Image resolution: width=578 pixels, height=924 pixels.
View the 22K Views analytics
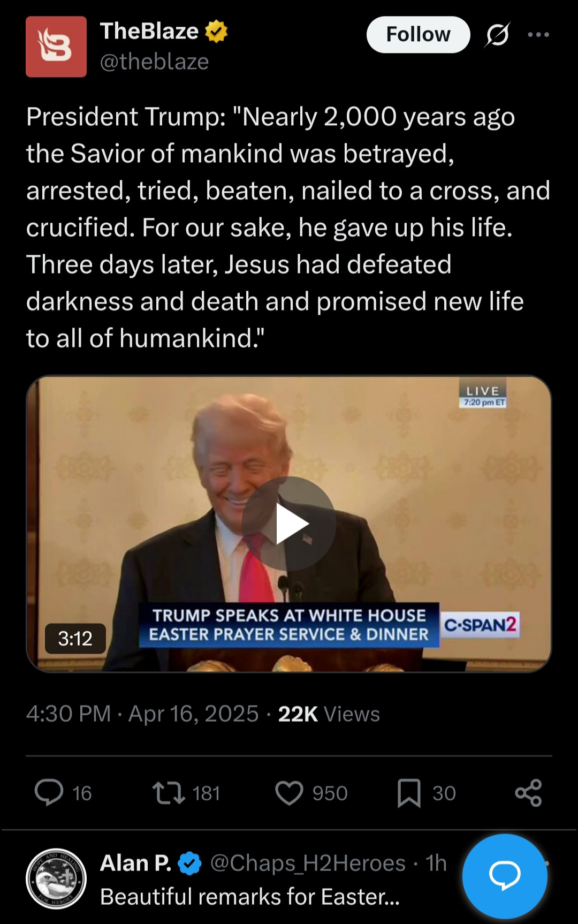(x=329, y=714)
